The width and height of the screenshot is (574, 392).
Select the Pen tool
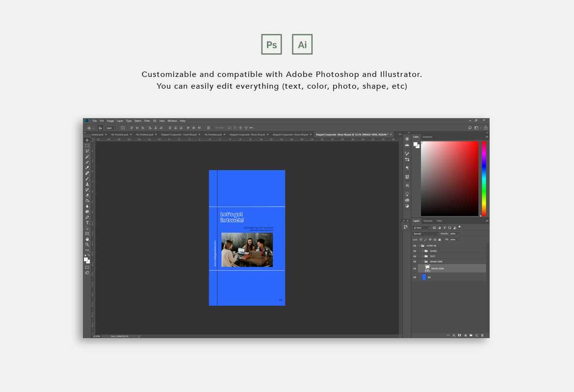pos(87,217)
